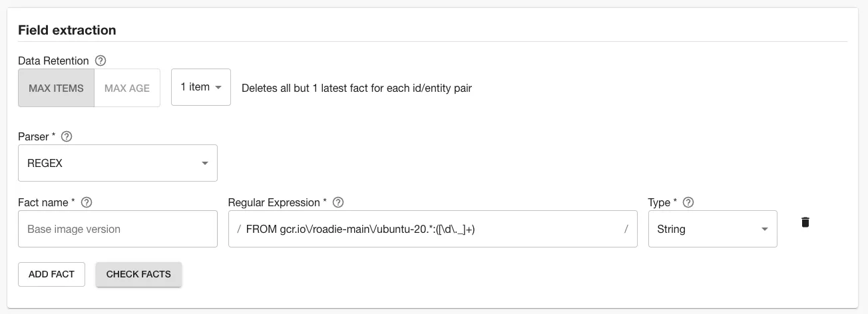
Task: Select the MAX ITEMS retention option
Action: click(56, 88)
